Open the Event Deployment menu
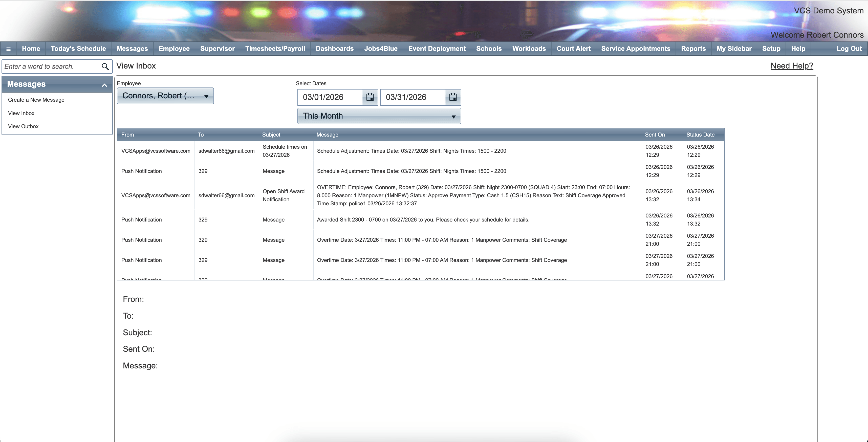 437,49
